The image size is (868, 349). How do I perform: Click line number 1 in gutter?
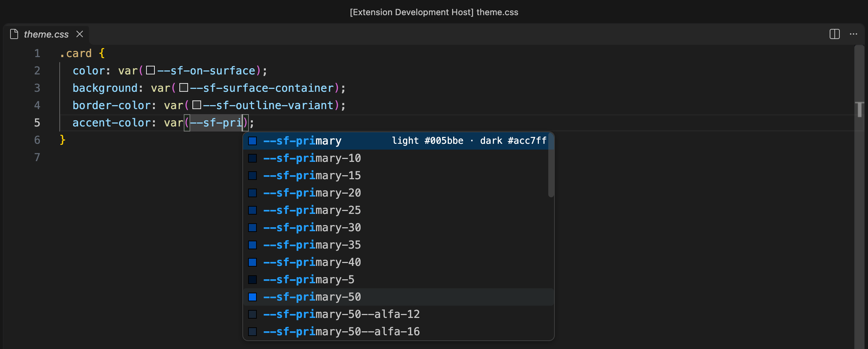tap(37, 53)
